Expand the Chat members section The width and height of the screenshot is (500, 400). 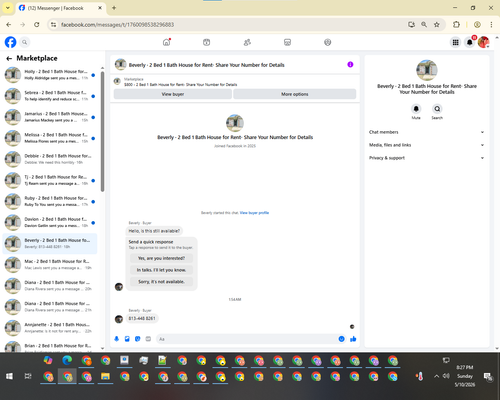point(426,132)
